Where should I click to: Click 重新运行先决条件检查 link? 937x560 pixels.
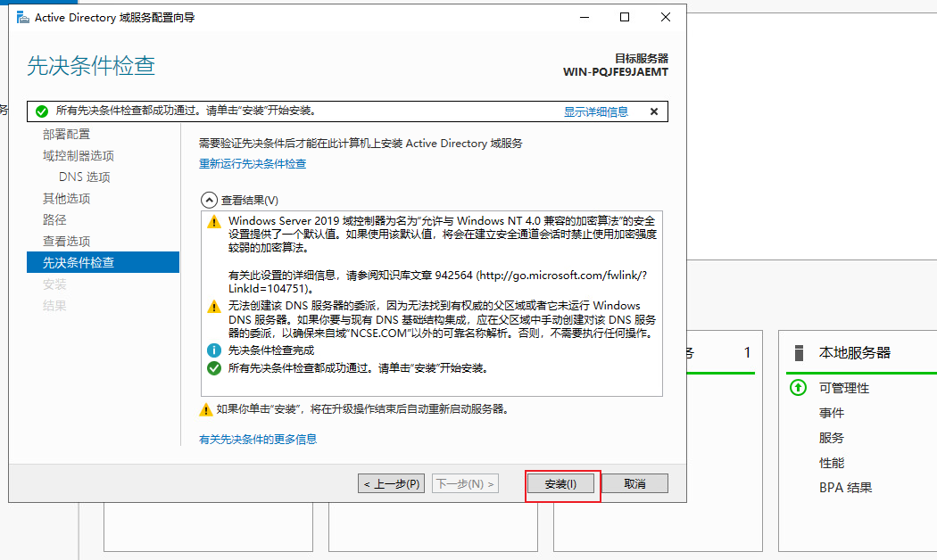253,164
